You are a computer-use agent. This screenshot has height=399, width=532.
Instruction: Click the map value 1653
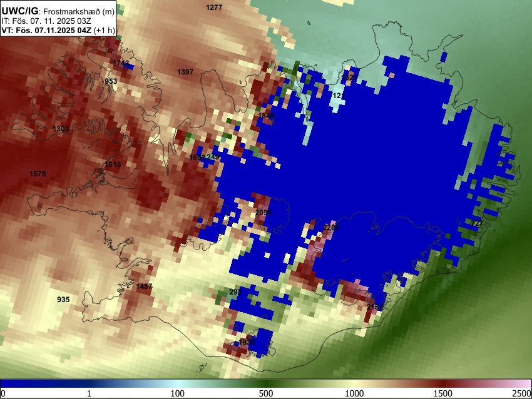click(x=197, y=158)
